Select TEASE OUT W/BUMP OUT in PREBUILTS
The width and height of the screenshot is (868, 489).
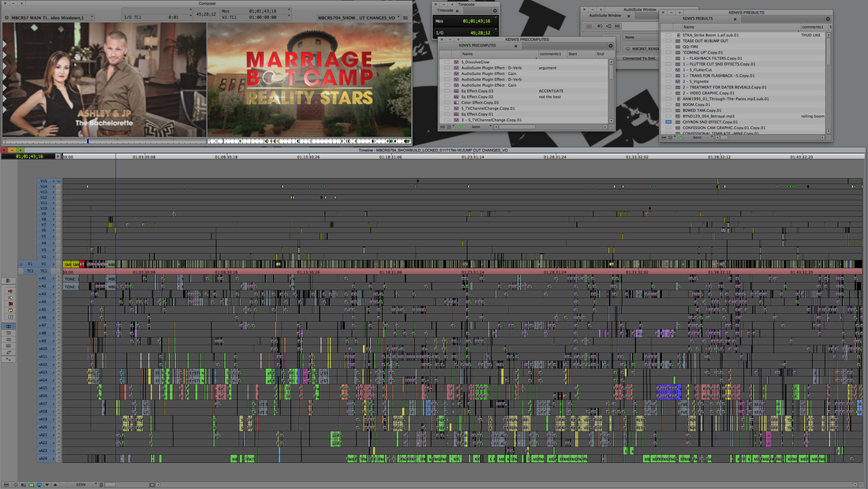(x=705, y=41)
